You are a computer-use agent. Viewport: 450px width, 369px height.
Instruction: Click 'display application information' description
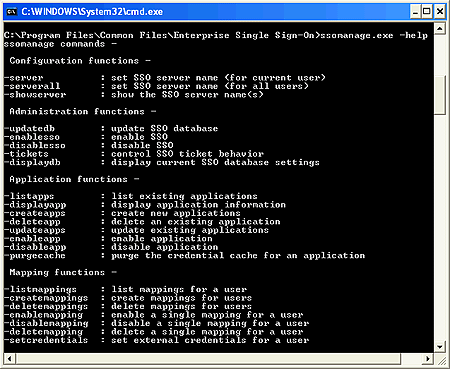click(198, 205)
